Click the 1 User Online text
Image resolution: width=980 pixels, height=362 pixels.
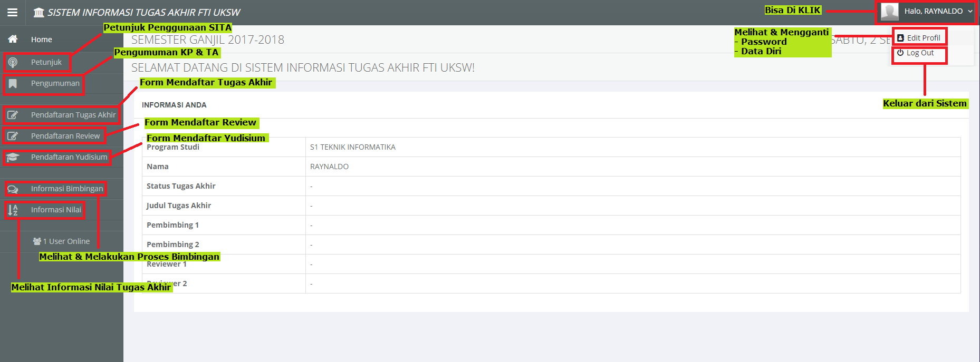pyautogui.click(x=66, y=241)
